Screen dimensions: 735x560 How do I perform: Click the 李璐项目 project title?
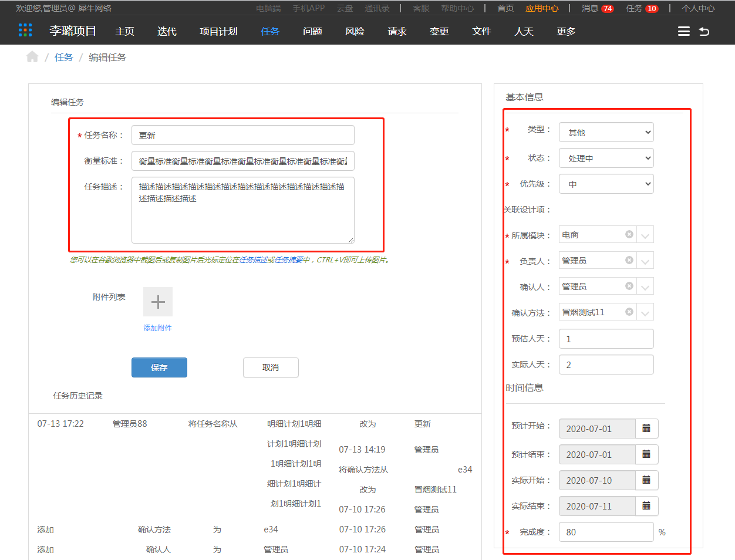tap(73, 31)
